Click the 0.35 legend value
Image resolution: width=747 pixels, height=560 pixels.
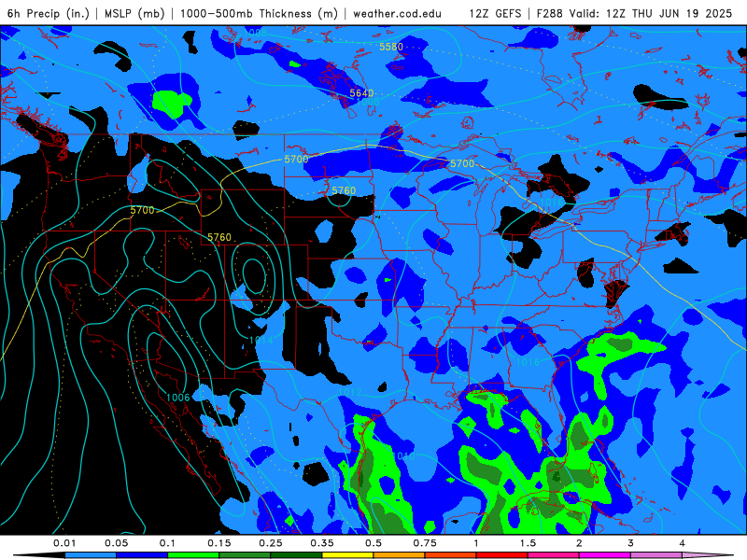(x=322, y=543)
